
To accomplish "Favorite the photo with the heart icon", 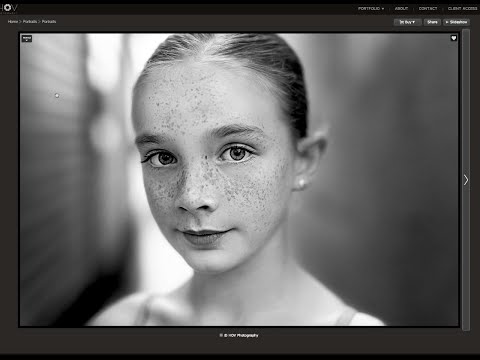I will click(454, 38).
